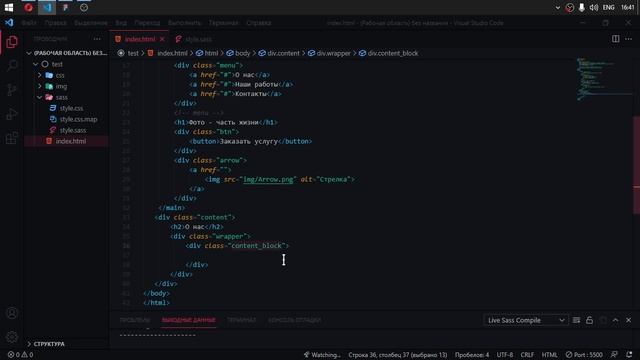
Task: Change CRLF end of line sequence
Action: pos(527,355)
